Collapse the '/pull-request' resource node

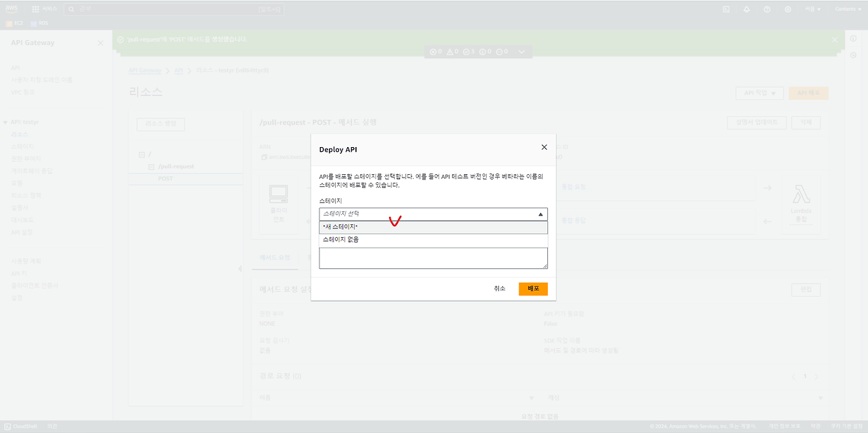click(151, 166)
